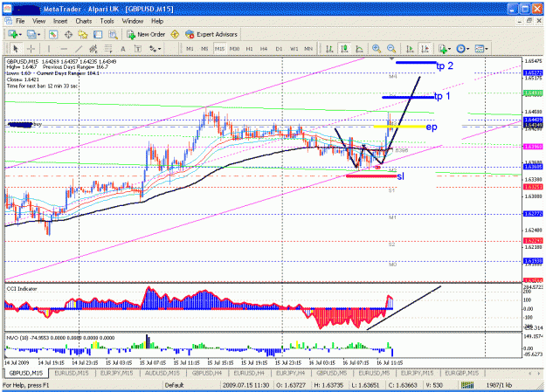Select the Trendline drawing tool
The width and height of the screenshot is (546, 392).
[x=79, y=49]
